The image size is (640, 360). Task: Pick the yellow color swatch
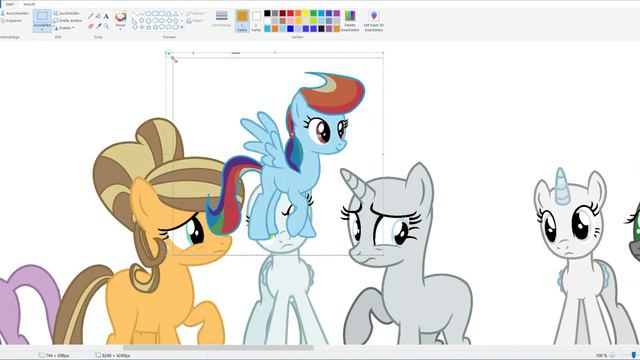click(x=306, y=13)
